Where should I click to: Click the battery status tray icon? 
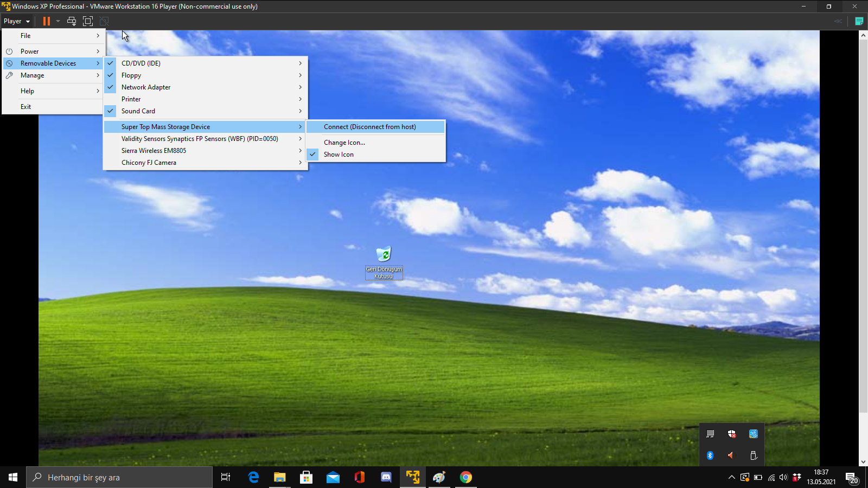[758, 477]
